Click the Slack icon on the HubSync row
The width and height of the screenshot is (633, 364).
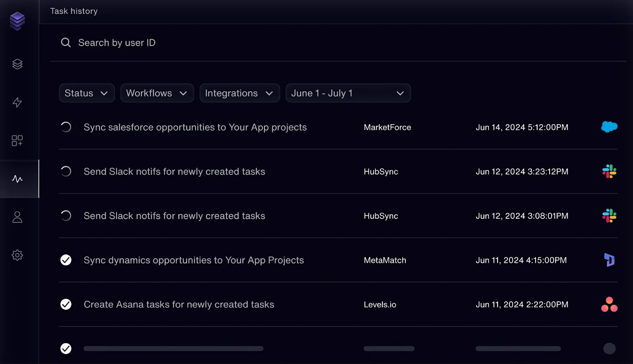click(x=609, y=172)
